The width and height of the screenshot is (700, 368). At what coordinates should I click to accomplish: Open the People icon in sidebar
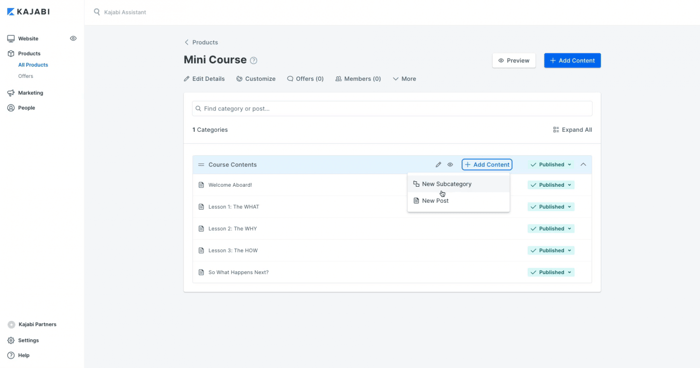(11, 108)
